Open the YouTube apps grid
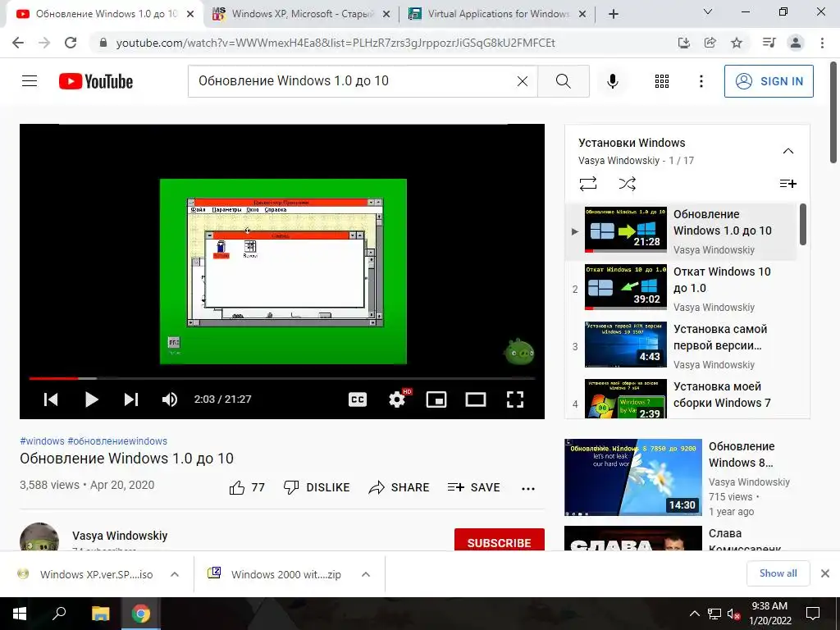The width and height of the screenshot is (840, 630). tap(662, 81)
